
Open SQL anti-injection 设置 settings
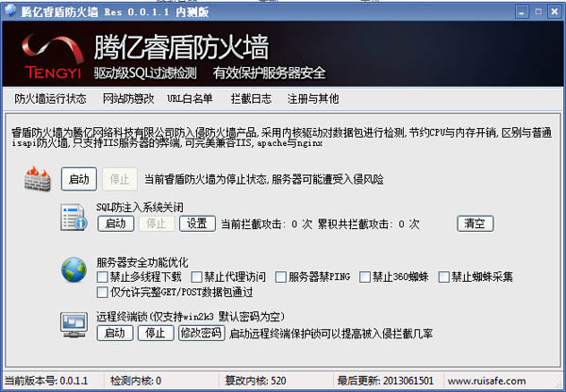pos(197,223)
